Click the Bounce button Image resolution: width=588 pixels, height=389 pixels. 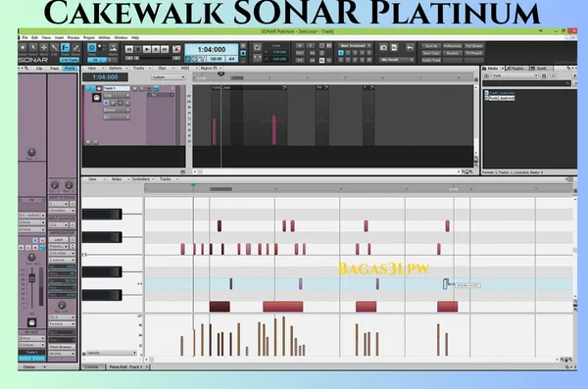click(452, 53)
